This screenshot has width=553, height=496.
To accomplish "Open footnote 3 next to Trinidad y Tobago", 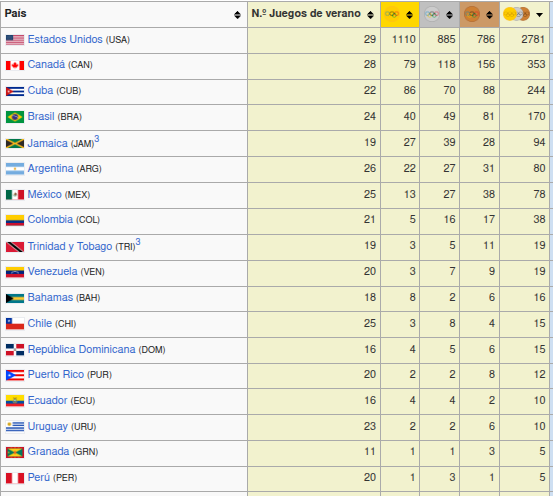I will [x=138, y=242].
